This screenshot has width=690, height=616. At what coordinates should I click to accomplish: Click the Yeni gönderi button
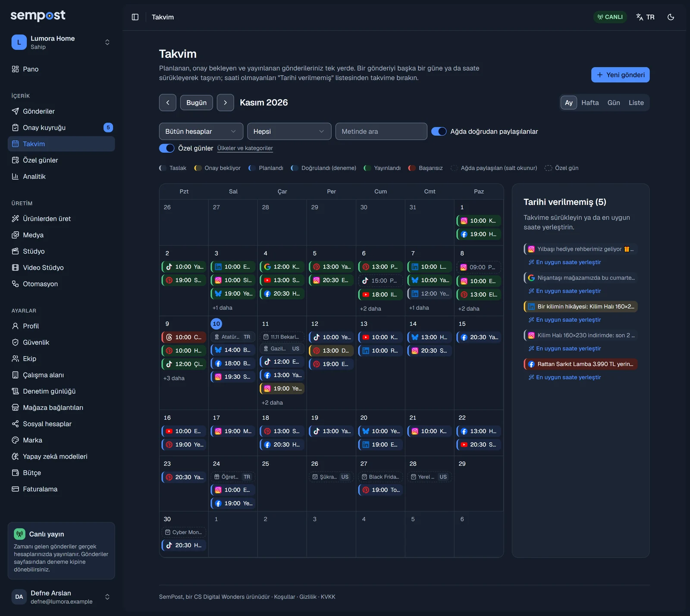point(620,75)
